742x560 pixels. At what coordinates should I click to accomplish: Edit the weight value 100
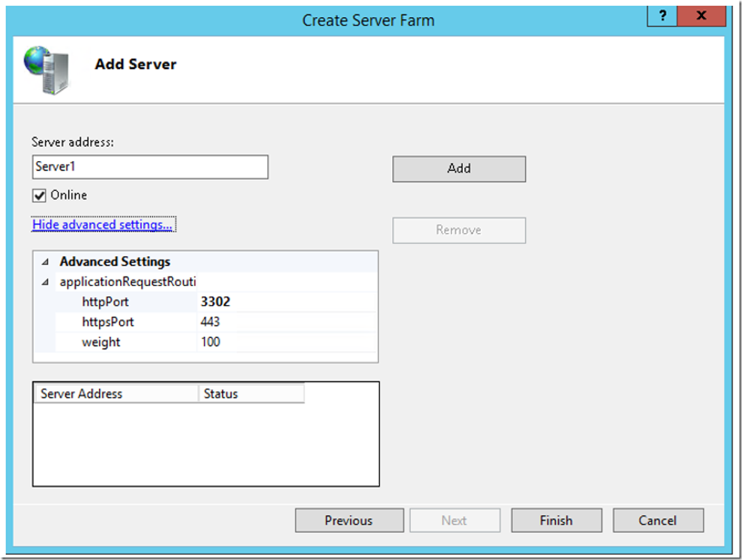pos(287,342)
